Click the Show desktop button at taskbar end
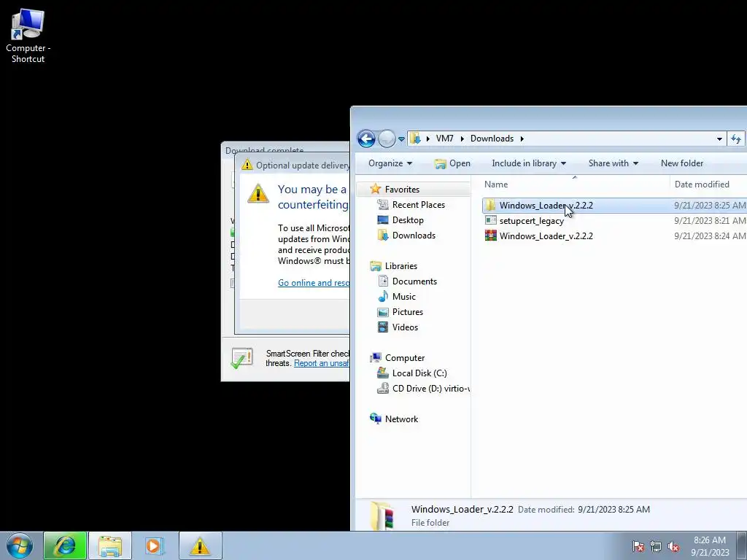Screen dimensions: 747x560 pos(742,545)
